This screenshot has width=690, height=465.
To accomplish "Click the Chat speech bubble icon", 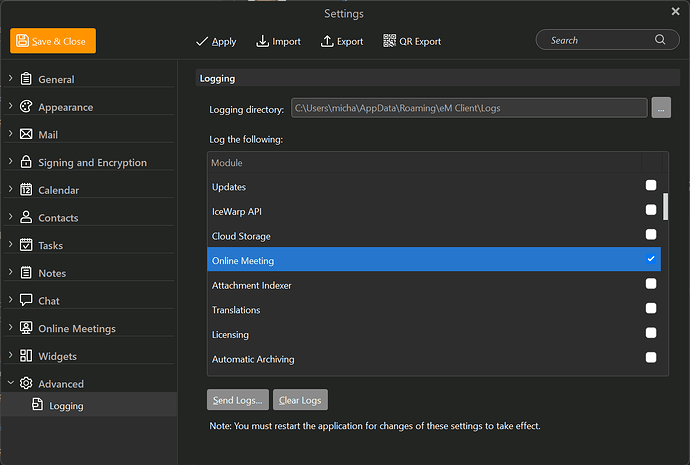I will (x=26, y=300).
